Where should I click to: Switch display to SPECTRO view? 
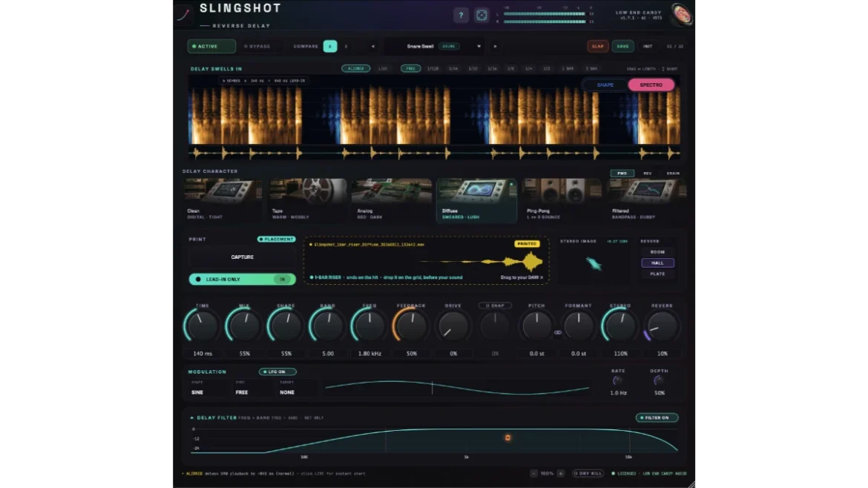point(651,85)
